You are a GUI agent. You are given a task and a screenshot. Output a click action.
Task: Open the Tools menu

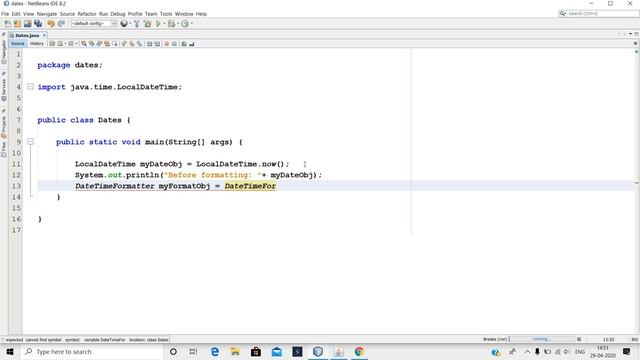[x=166, y=14]
